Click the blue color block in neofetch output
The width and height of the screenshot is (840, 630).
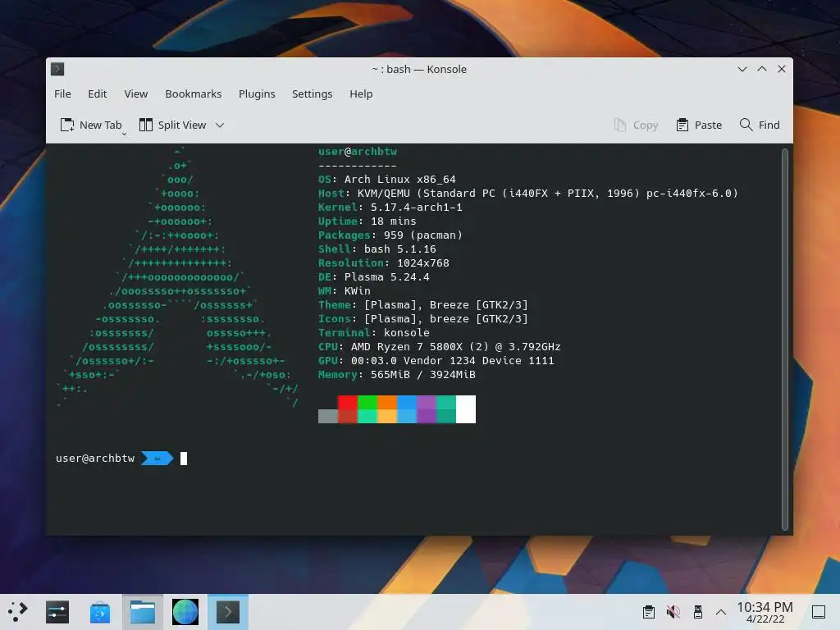pyautogui.click(x=407, y=409)
